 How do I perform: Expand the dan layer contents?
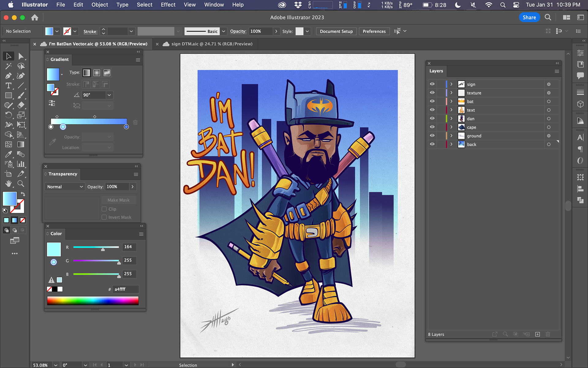451,118
